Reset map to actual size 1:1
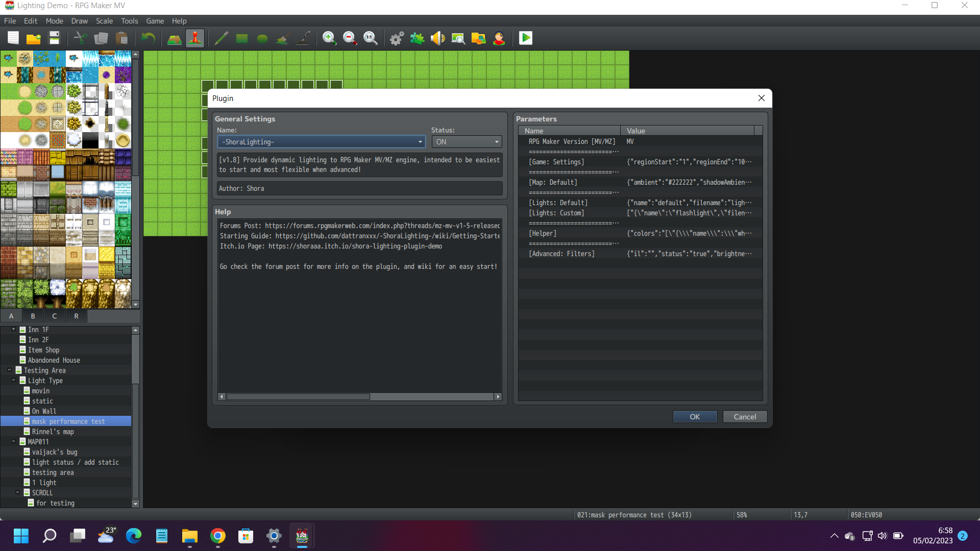 [x=371, y=38]
